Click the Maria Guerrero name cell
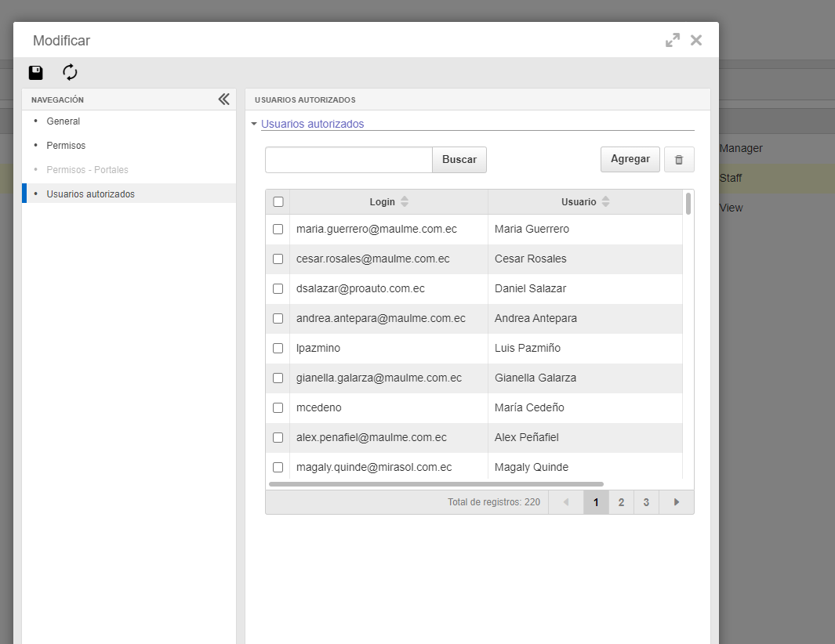Image resolution: width=835 pixels, height=644 pixels. [585, 229]
